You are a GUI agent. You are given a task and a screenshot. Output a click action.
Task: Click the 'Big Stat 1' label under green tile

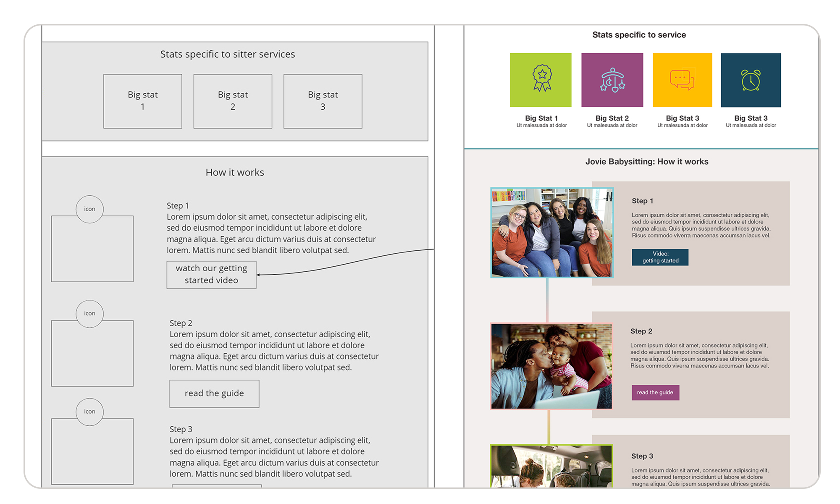[541, 118]
